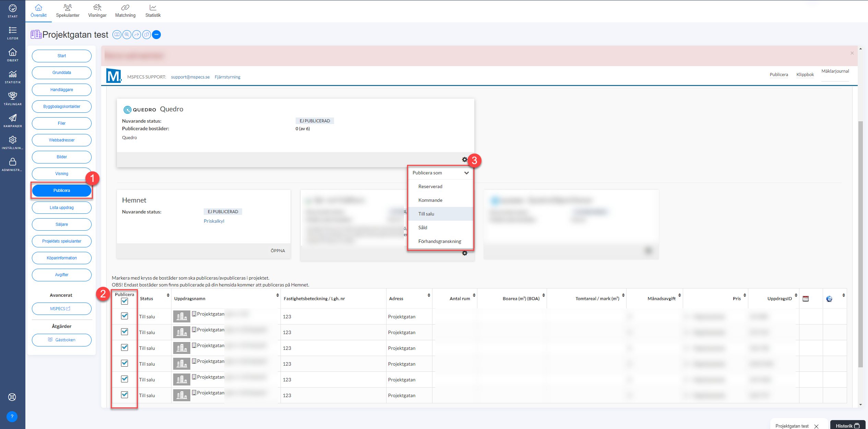This screenshot has width=868, height=429.
Task: Uncheck the last row's Publicera checkbox
Action: [x=124, y=395]
